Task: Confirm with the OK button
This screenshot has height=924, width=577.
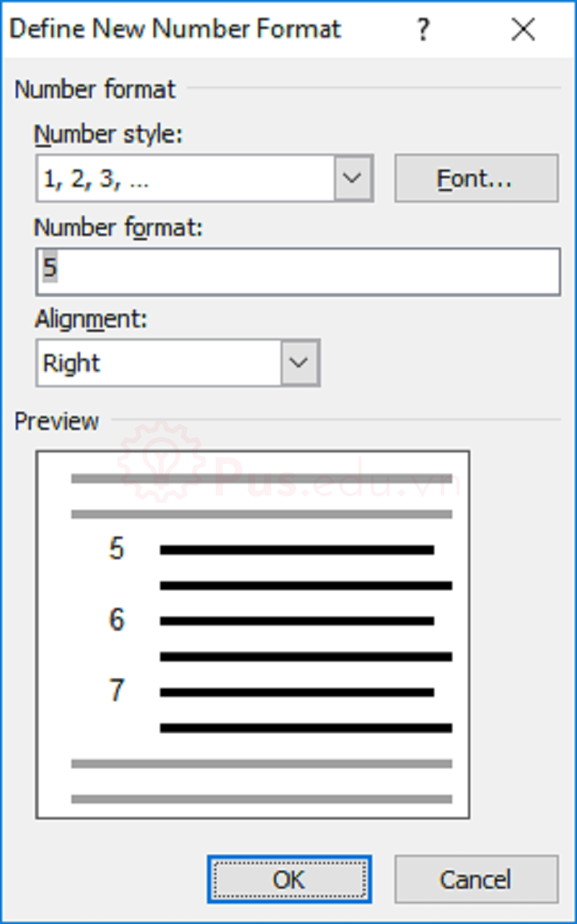Action: tap(289, 879)
